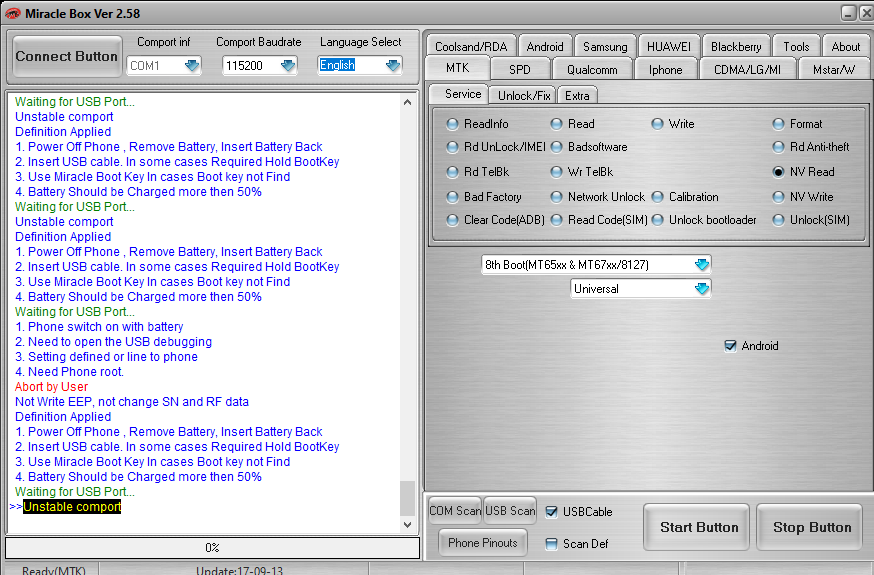
Task: Open the Language Select dropdown arrow
Action: point(392,65)
